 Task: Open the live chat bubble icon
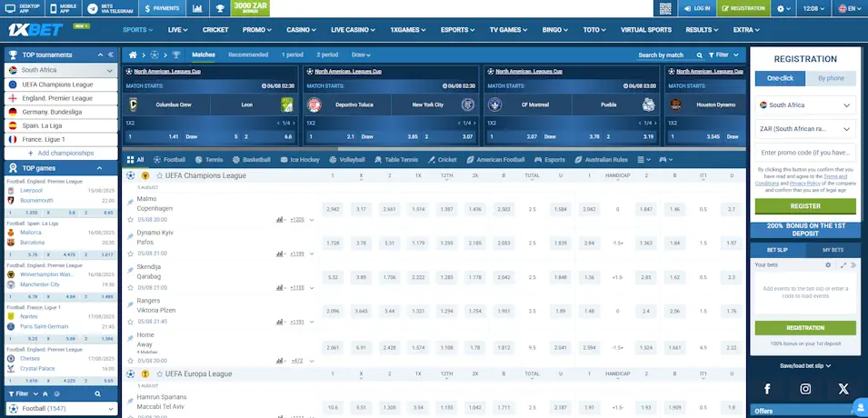coord(859,409)
